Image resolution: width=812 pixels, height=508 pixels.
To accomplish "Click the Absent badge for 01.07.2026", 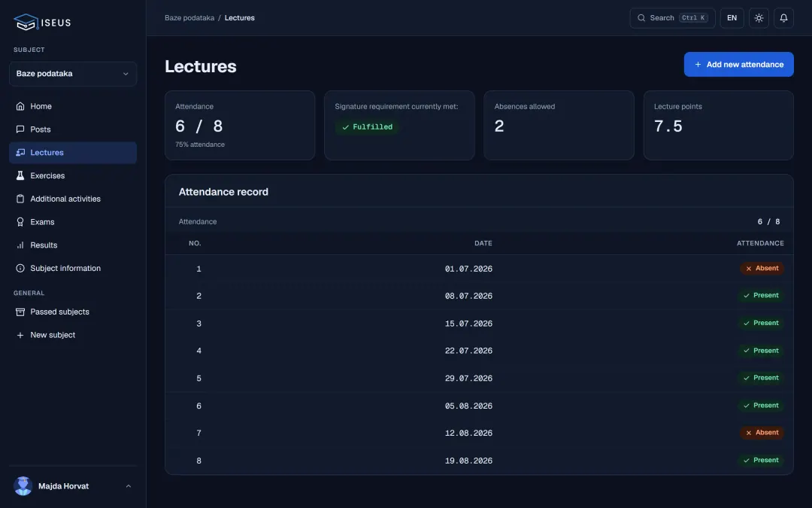I will click(762, 269).
